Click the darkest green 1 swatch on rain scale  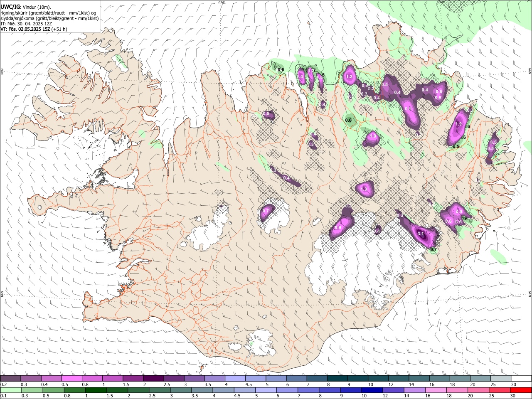[96, 390]
